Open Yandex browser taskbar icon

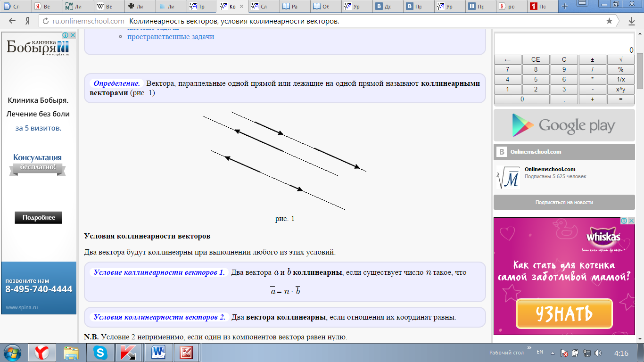tap(42, 353)
